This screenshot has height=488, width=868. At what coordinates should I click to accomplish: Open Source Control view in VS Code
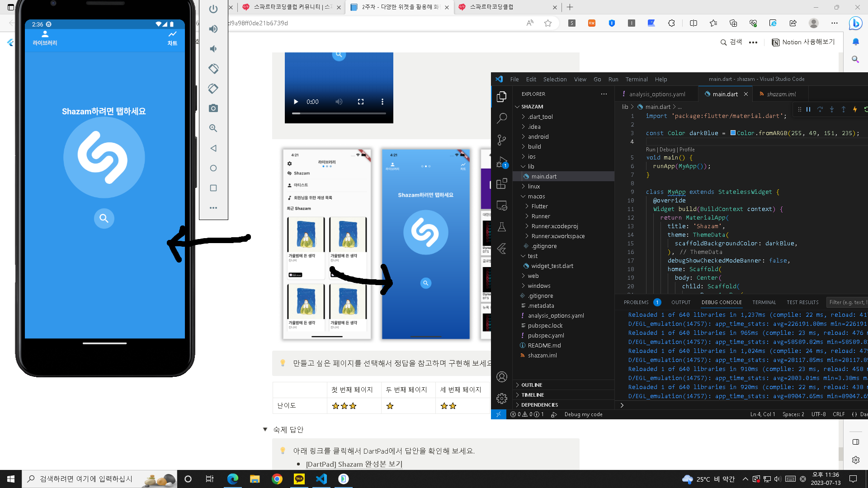coord(502,140)
